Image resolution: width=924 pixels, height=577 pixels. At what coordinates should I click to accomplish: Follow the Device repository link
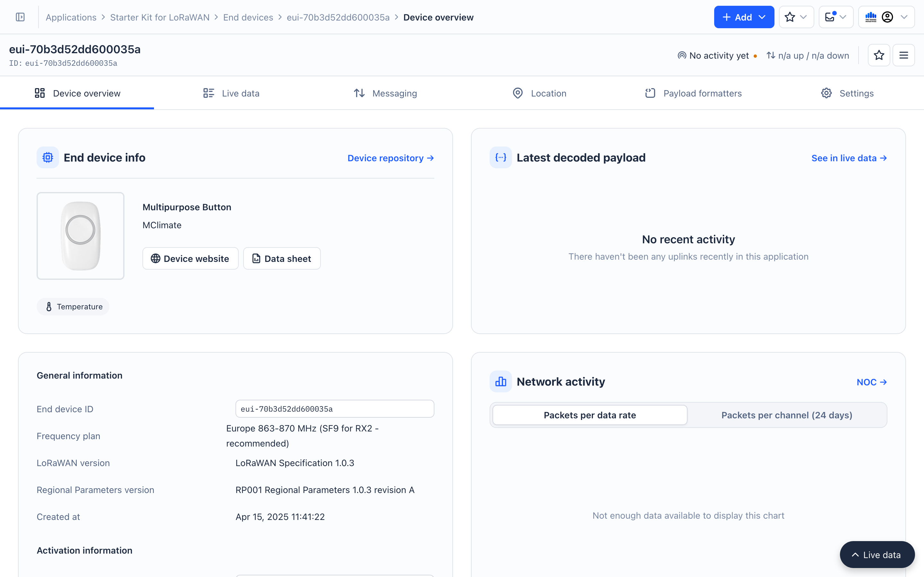[390, 158]
